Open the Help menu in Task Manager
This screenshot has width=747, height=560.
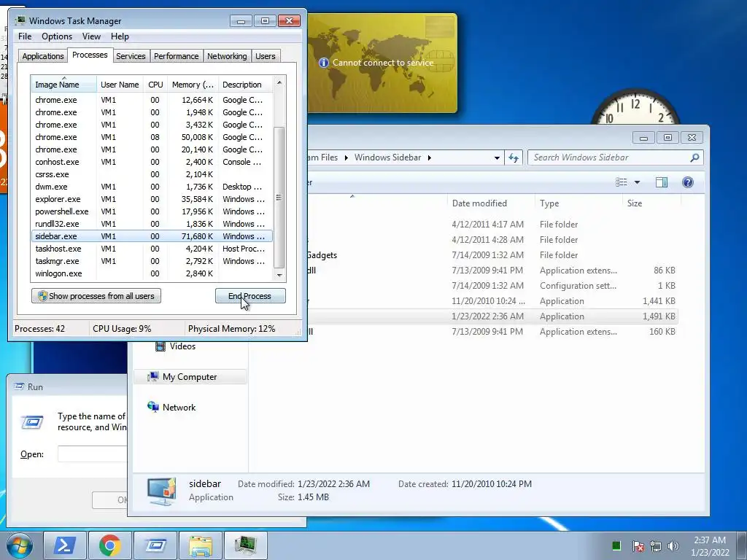[x=120, y=36]
